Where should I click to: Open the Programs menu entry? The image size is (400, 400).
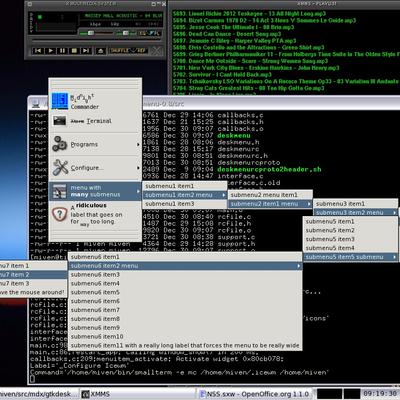point(95,144)
